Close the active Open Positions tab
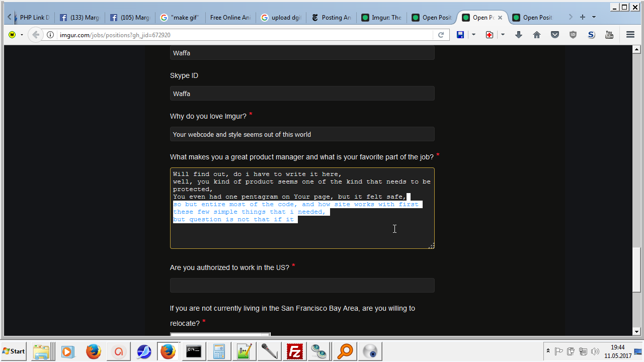The height and width of the screenshot is (362, 644). coord(500,18)
